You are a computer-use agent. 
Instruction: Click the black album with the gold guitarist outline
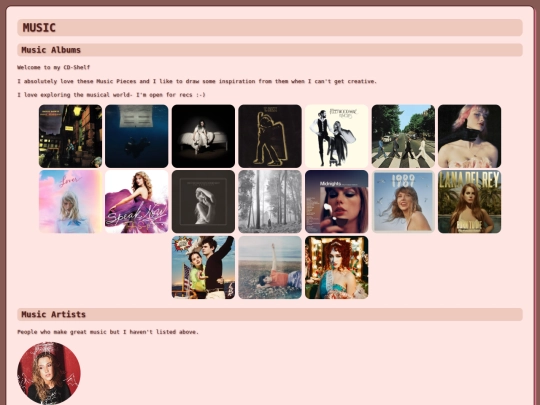[x=270, y=136]
